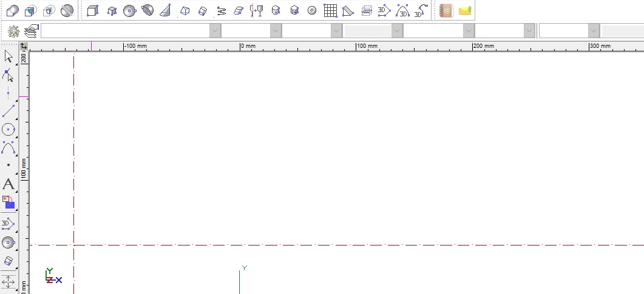Select the Circle drawing tool
This screenshot has width=644, height=294.
8,129
